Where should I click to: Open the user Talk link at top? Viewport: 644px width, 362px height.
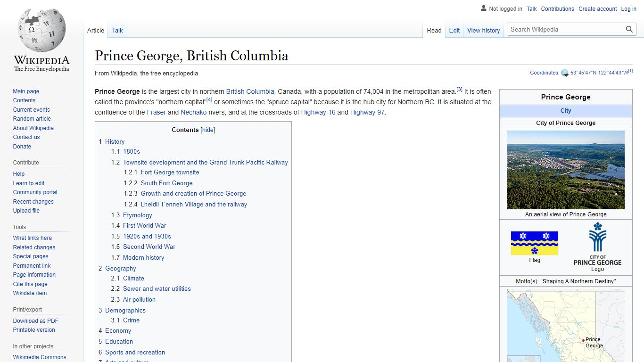click(532, 8)
